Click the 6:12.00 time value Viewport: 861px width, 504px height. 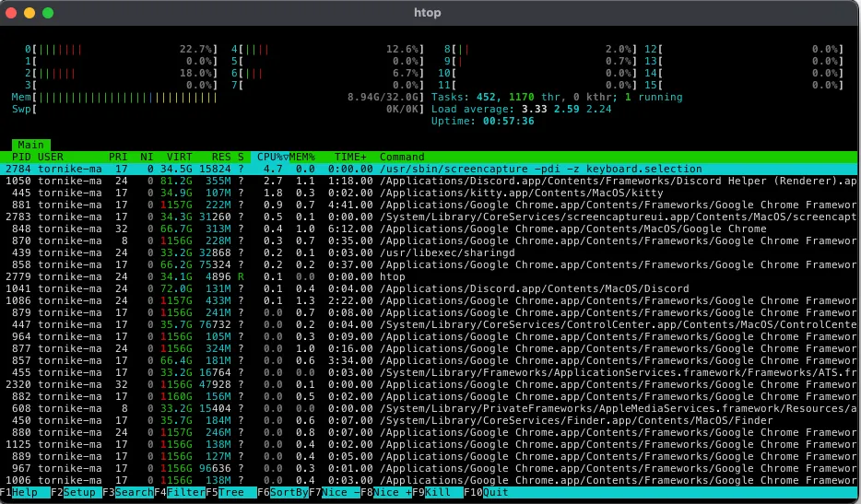pos(350,229)
